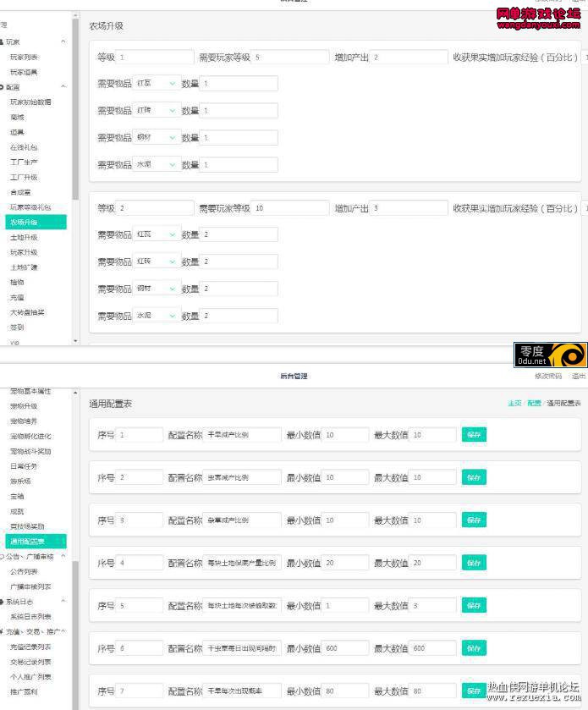
Task: Open 玩家列表 in the sidebar
Action: coord(24,57)
